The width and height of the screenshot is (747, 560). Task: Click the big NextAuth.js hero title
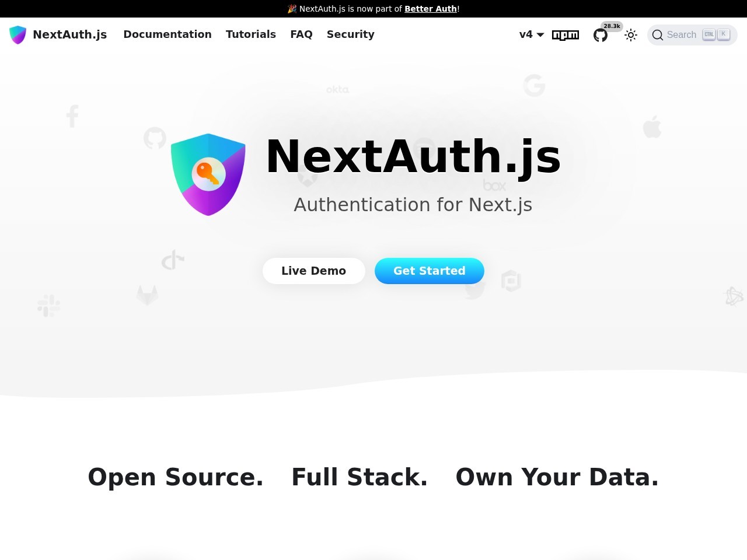pyautogui.click(x=413, y=156)
